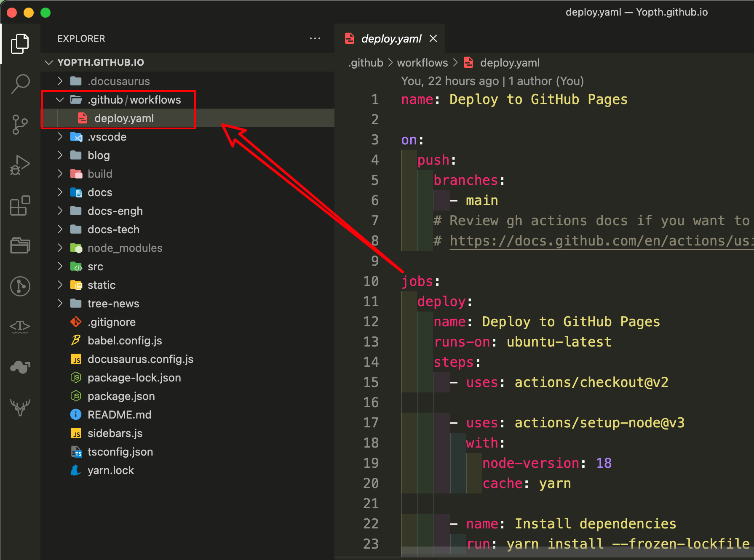This screenshot has height=560, width=754.
Task: Open the antlers icon in activity bar
Action: tap(20, 407)
